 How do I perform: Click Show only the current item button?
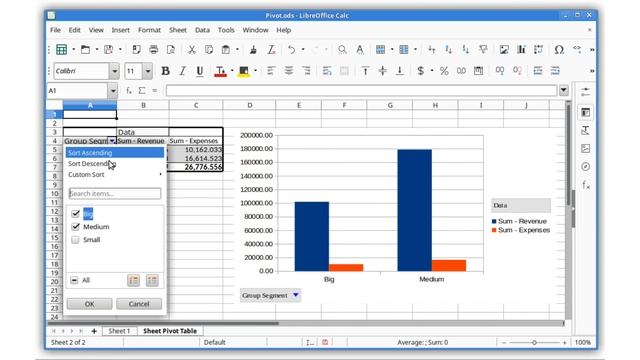[133, 280]
